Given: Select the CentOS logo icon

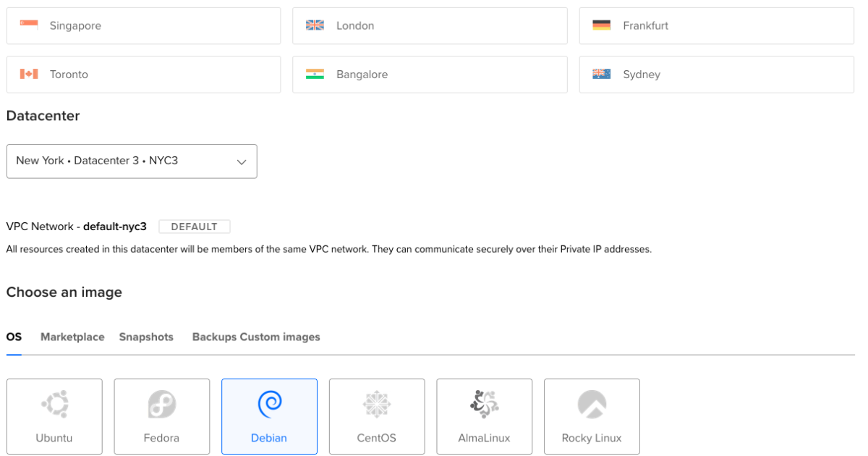Looking at the screenshot, I should (x=377, y=404).
